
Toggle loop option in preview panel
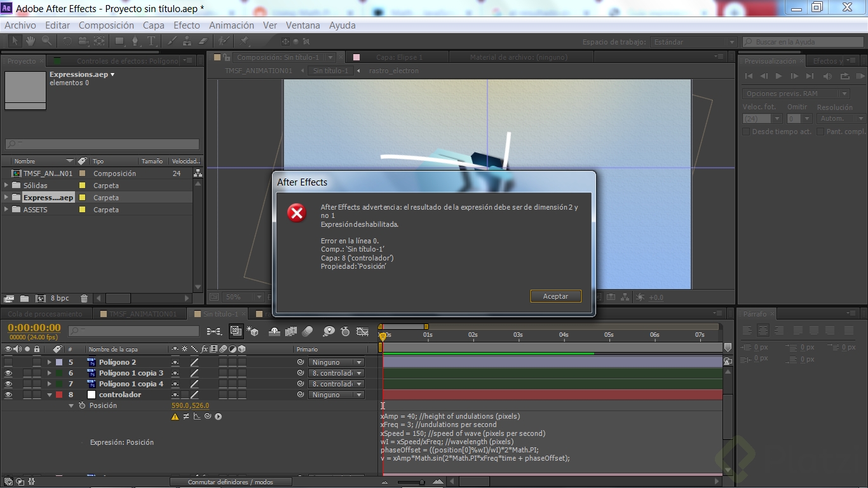pos(844,76)
